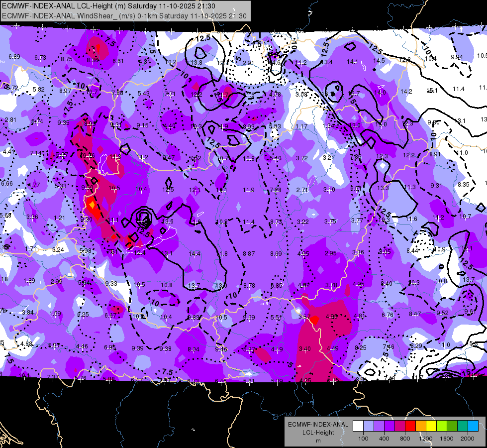Screen dimensions: 487x448
Task: Click the grid value 1.17
Action: [x=301, y=126]
